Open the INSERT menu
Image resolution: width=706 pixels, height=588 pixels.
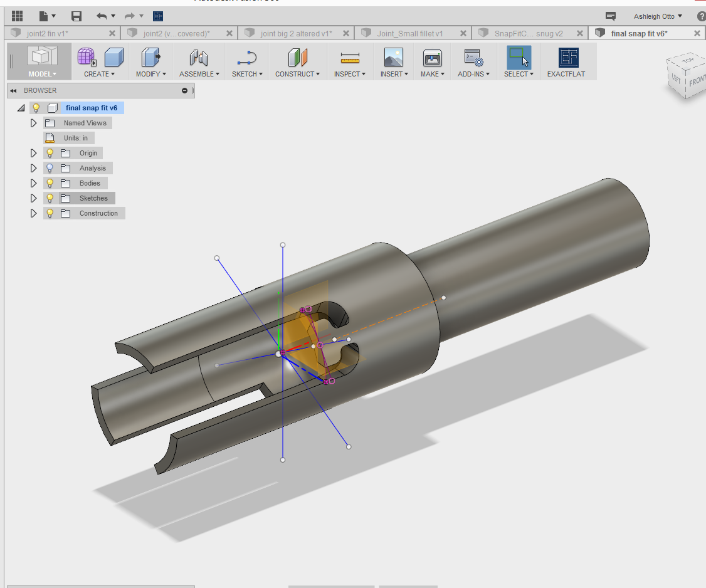coord(394,74)
